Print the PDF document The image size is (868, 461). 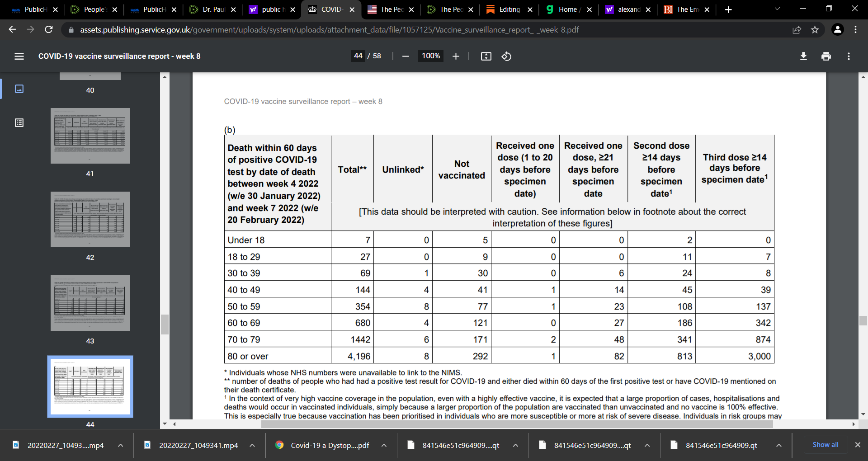[826, 56]
